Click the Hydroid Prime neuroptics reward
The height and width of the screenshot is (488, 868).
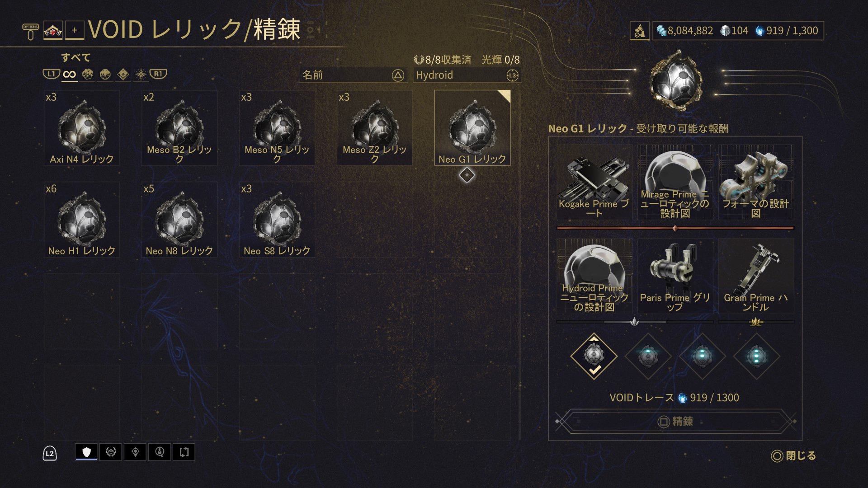(594, 276)
